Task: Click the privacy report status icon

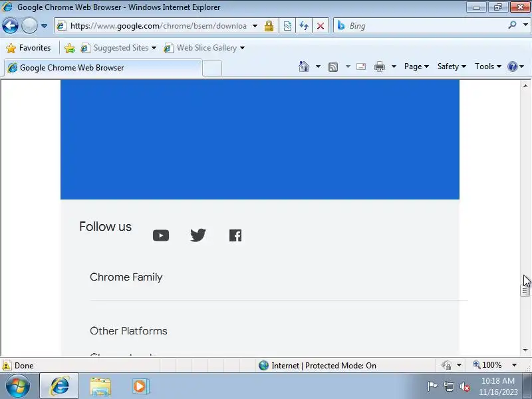Action: tap(446, 365)
